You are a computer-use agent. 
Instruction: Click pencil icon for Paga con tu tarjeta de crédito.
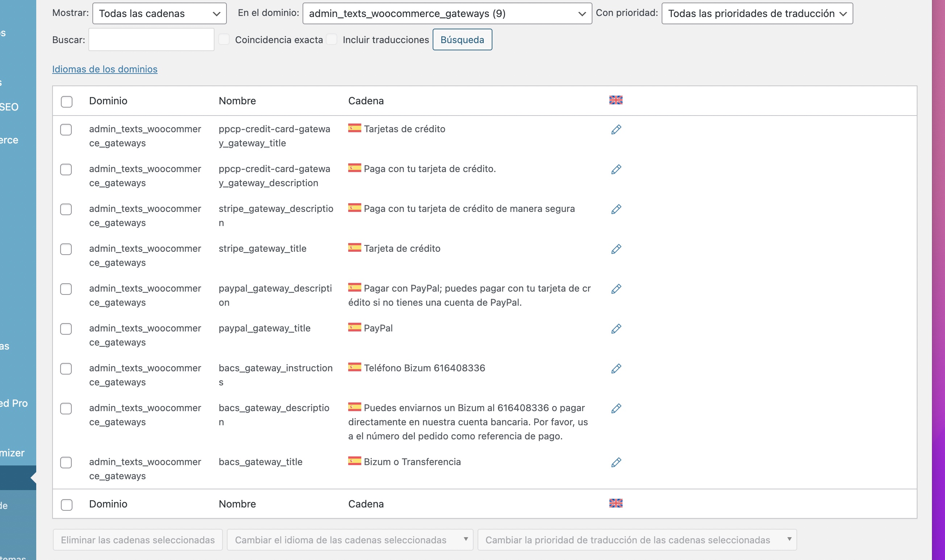tap(616, 170)
